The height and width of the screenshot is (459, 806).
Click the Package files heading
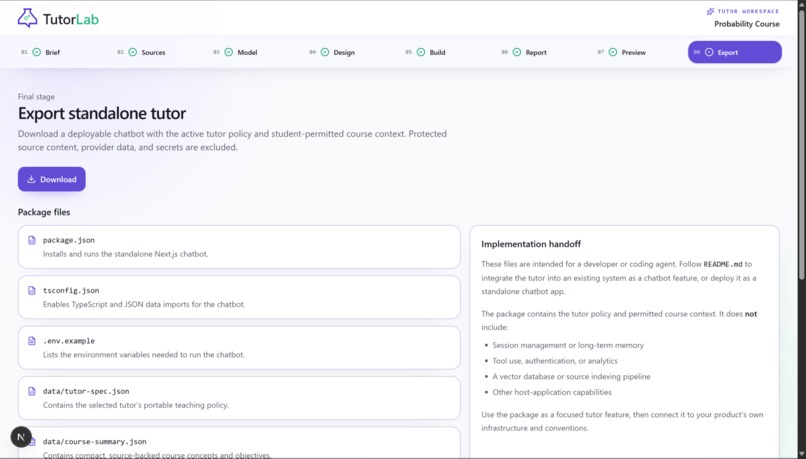(x=44, y=212)
